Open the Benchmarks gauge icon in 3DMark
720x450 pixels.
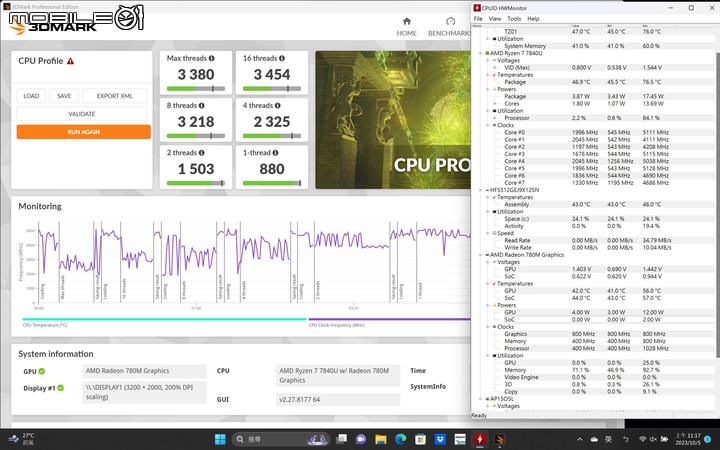click(x=450, y=21)
